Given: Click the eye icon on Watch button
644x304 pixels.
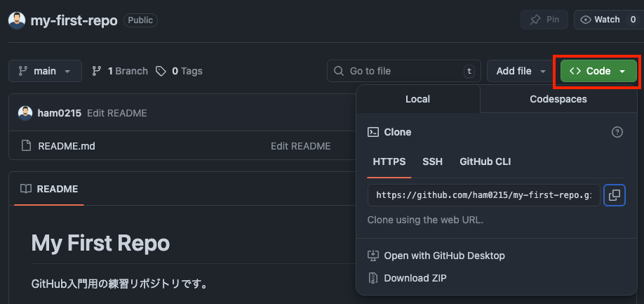Looking at the screenshot, I should tap(585, 20).
